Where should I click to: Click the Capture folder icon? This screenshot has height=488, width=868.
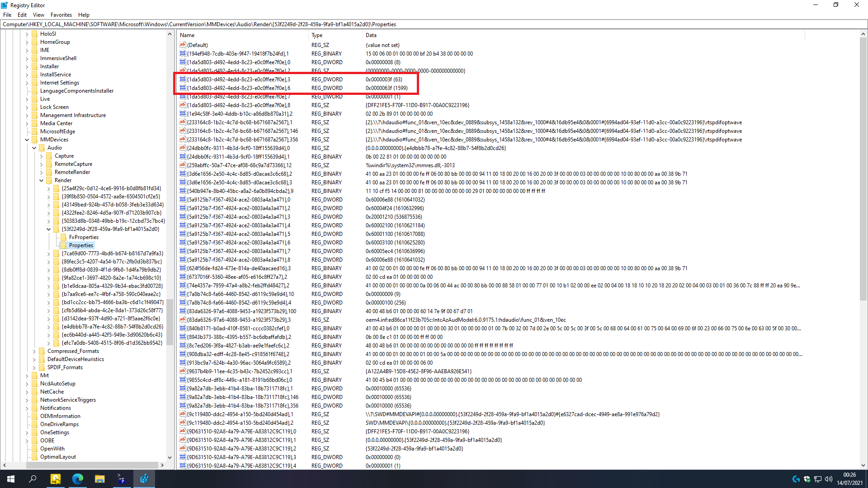point(49,156)
